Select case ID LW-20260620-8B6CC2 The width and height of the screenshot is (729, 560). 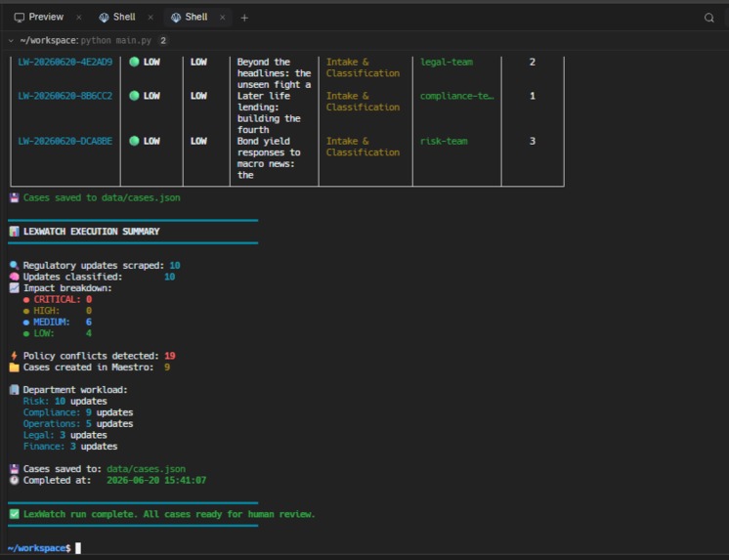pos(65,96)
